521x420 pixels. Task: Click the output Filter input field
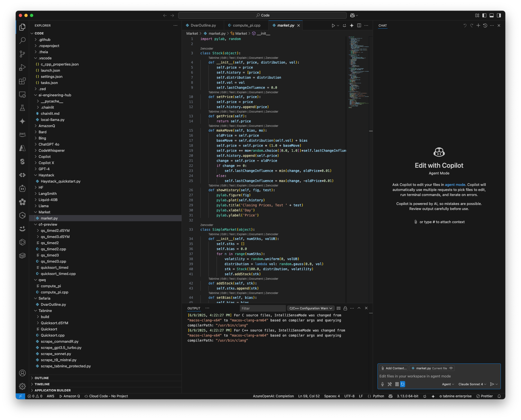[262, 308]
